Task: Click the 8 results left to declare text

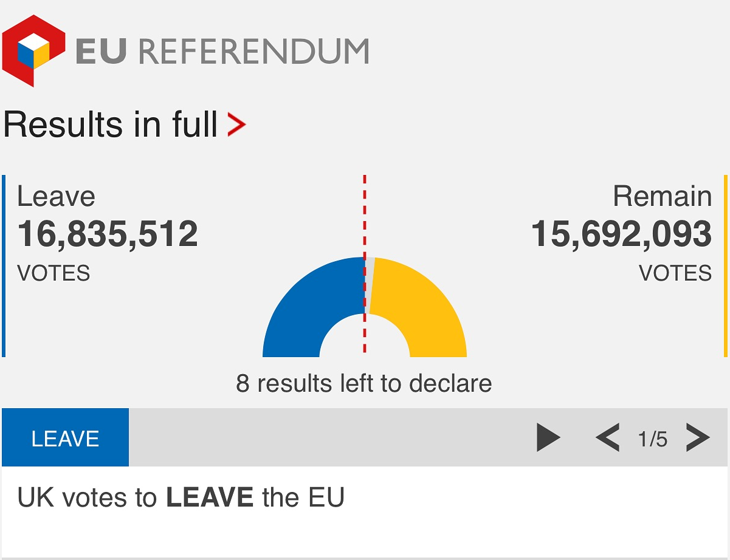Action: click(363, 384)
